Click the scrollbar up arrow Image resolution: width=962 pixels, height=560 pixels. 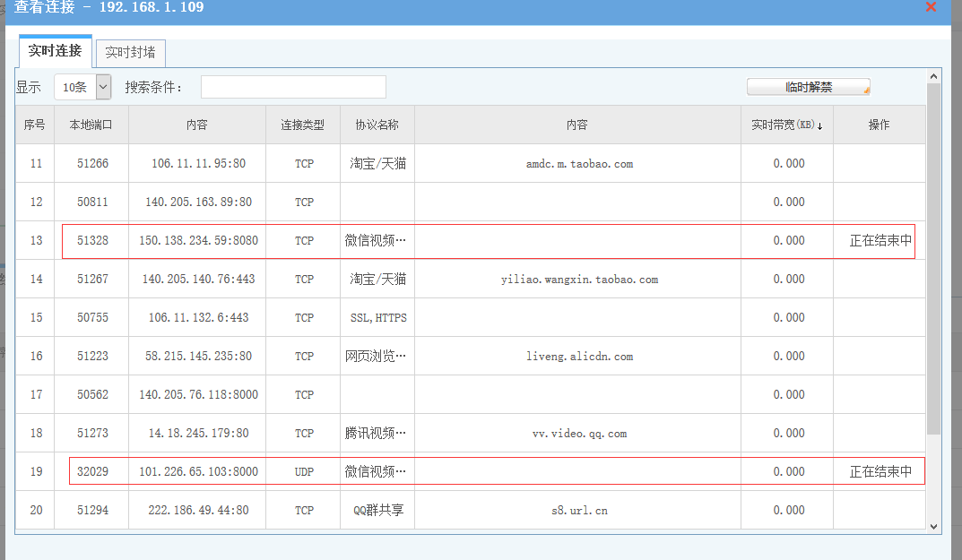[933, 76]
